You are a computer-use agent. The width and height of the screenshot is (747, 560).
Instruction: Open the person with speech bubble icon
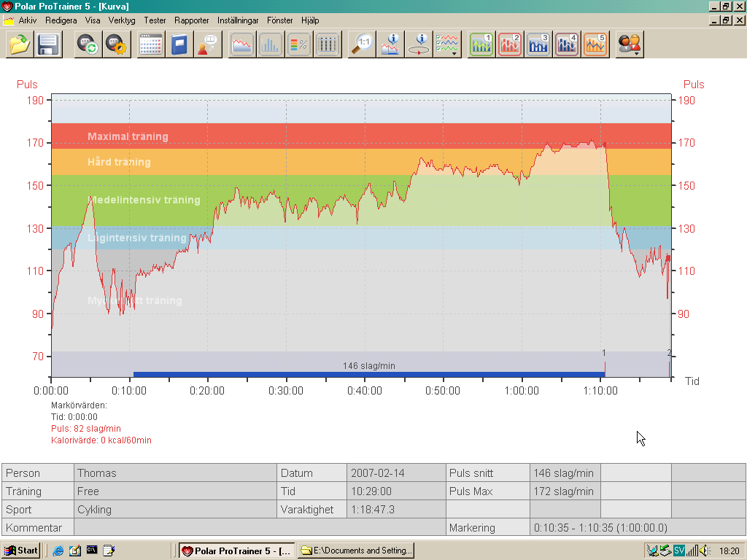(208, 44)
